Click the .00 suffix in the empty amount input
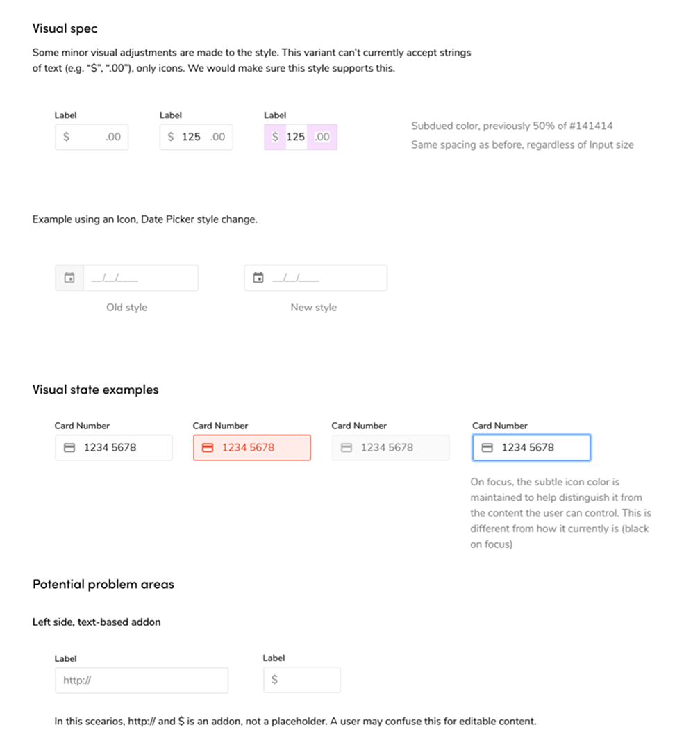The height and width of the screenshot is (750, 700). [113, 137]
